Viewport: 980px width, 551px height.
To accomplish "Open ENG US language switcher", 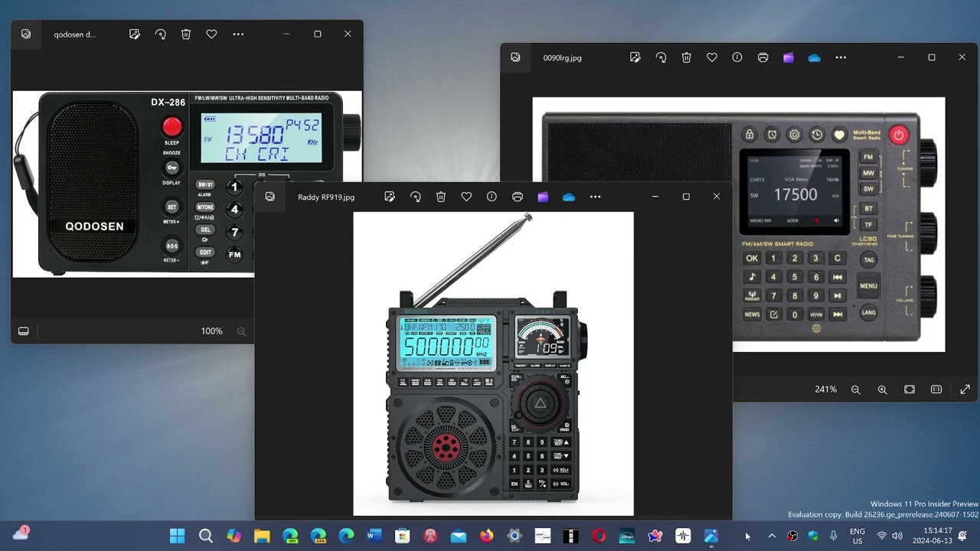I will [x=857, y=536].
